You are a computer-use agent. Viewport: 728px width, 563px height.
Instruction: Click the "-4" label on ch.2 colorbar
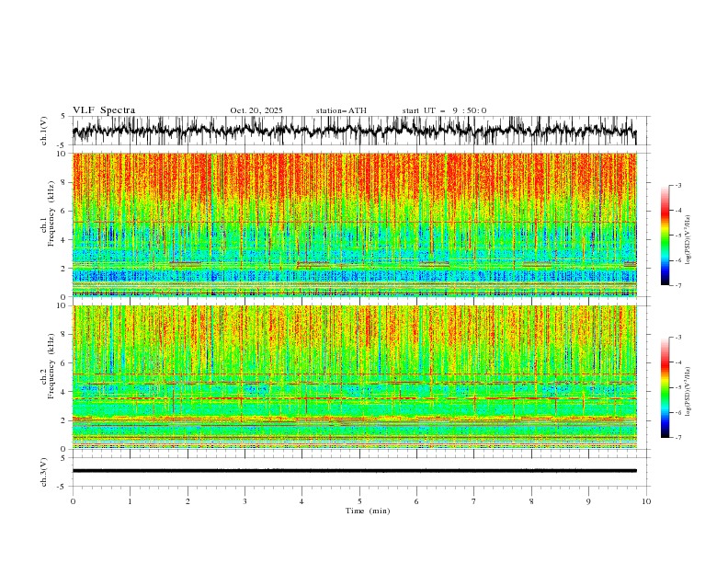678,362
